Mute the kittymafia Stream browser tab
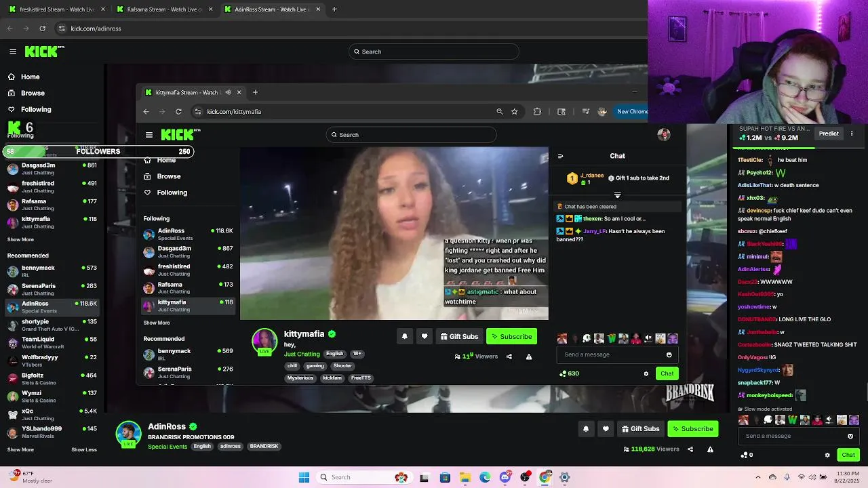The image size is (868, 488). (x=228, y=92)
